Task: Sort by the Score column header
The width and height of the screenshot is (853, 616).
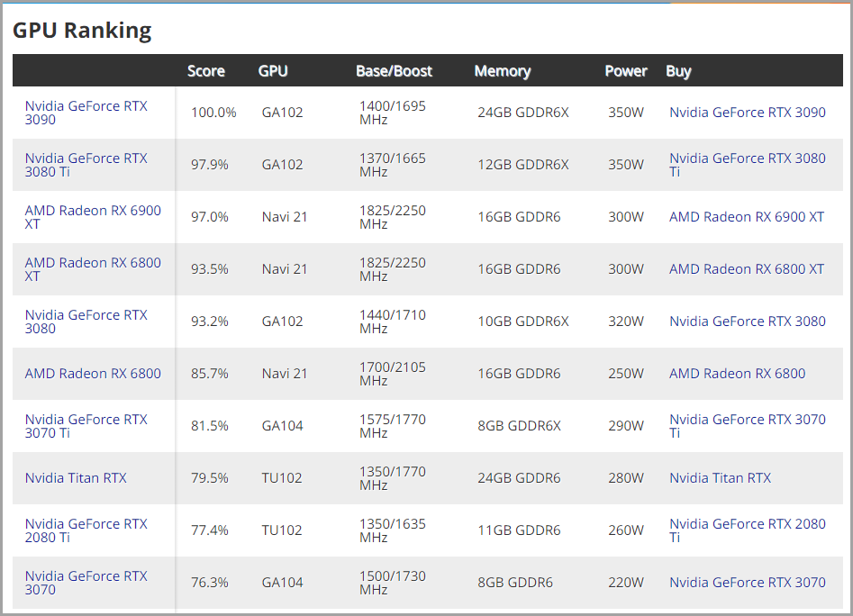Action: click(x=206, y=71)
